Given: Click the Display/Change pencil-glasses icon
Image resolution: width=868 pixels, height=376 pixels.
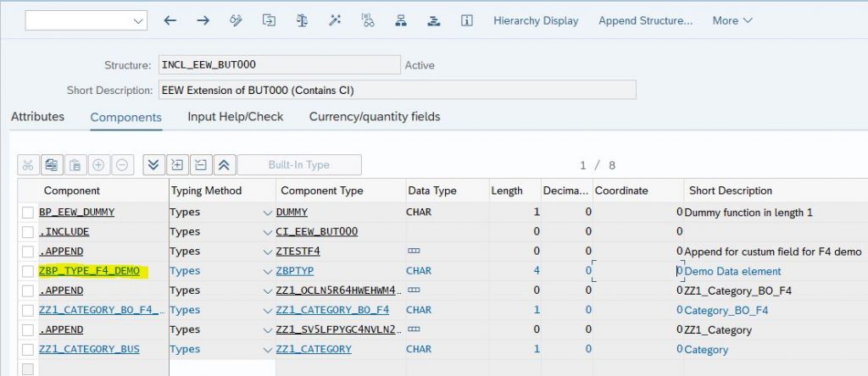Looking at the screenshot, I should (x=236, y=20).
